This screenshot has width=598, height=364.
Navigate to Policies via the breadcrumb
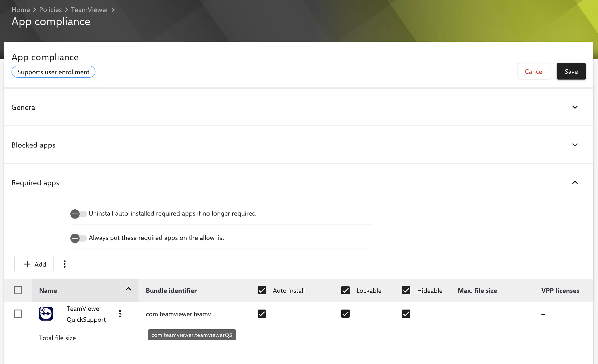coord(50,9)
